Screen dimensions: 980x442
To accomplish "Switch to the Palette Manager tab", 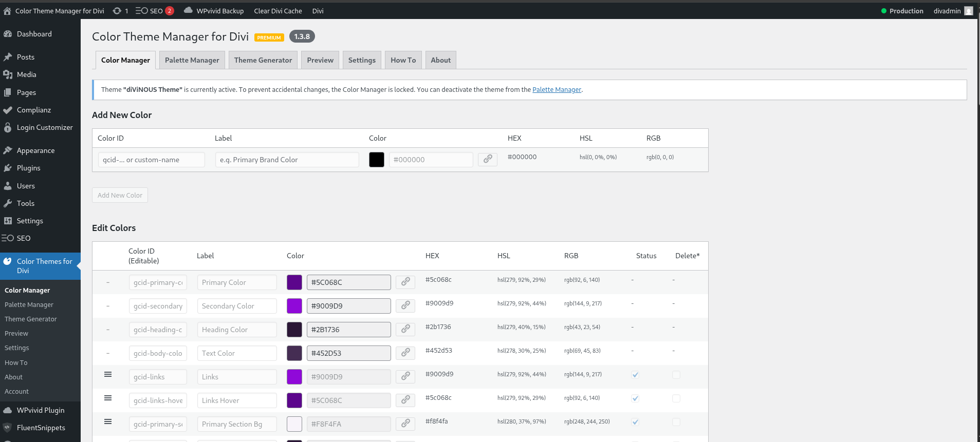I will click(192, 60).
